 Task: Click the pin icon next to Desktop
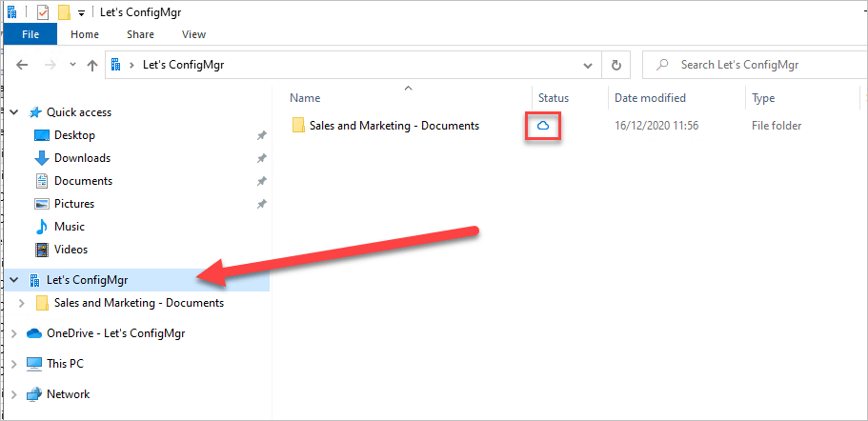point(262,135)
